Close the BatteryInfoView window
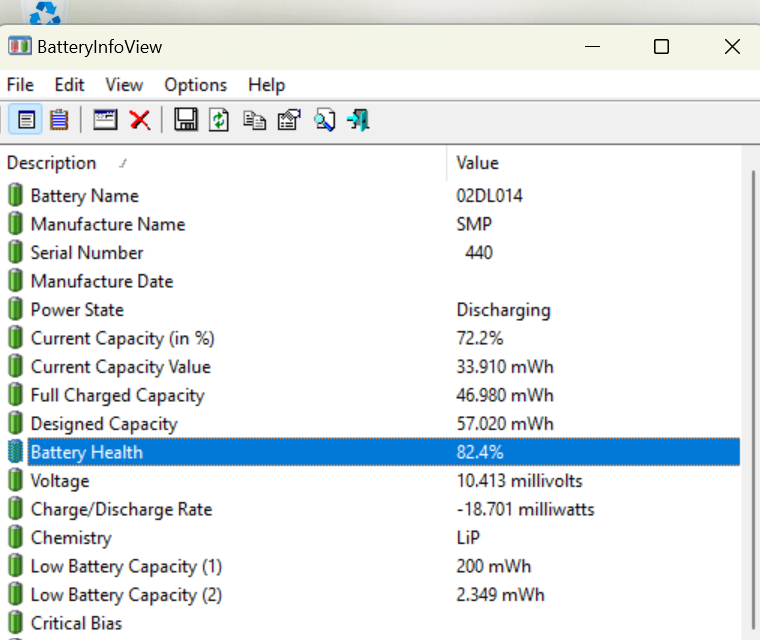 732,47
